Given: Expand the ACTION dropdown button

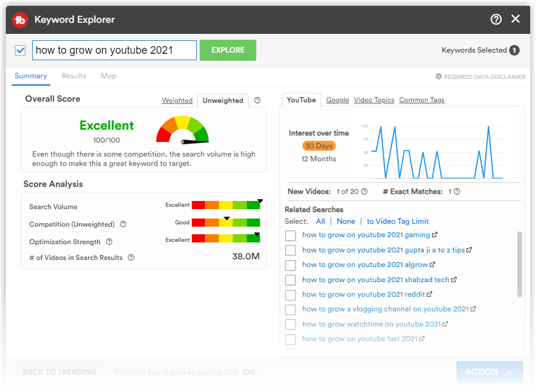Looking at the screenshot, I should [489, 372].
